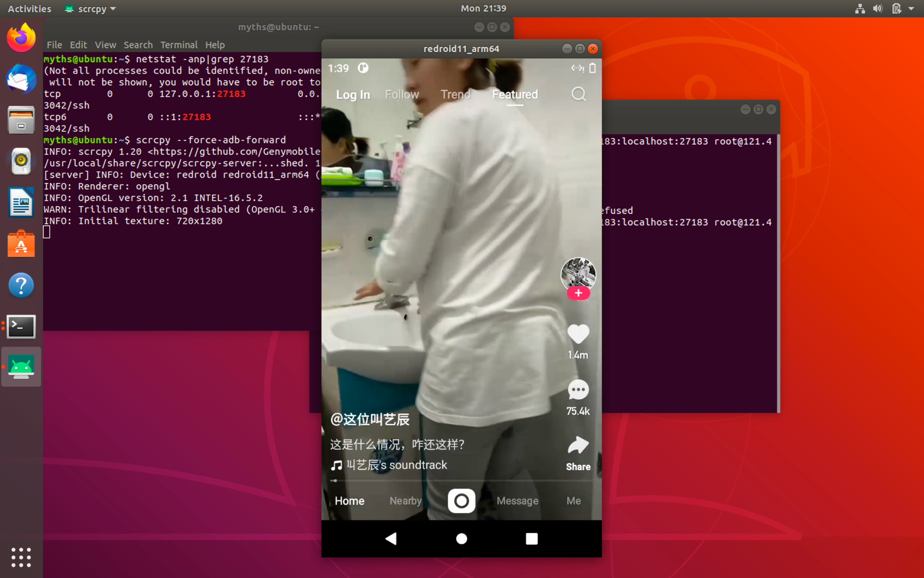This screenshot has height=578, width=924.
Task: Click 'INFO: Initial texture: 720x1280' line
Action: pos(133,221)
